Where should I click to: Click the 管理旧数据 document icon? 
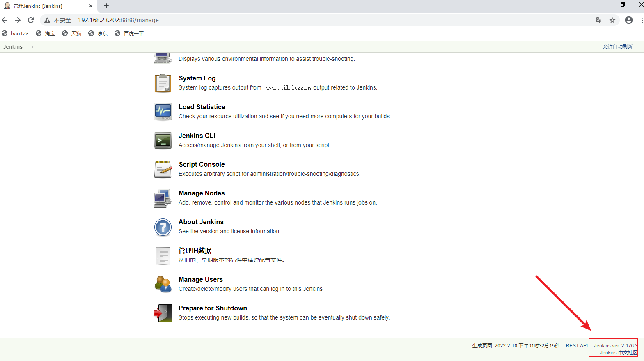click(x=163, y=256)
